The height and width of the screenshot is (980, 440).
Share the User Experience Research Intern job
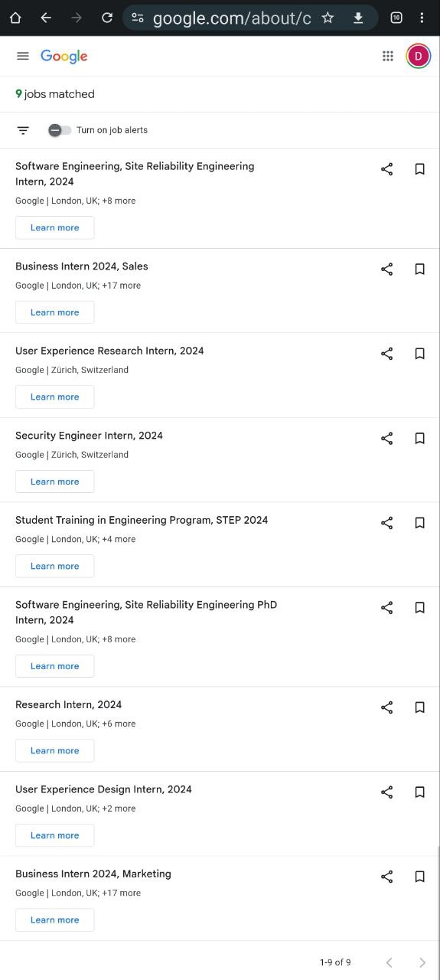pyautogui.click(x=387, y=354)
